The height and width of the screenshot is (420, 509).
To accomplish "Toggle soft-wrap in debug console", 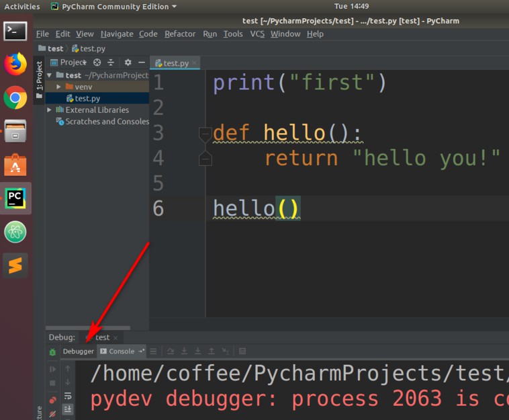I will tap(68, 396).
